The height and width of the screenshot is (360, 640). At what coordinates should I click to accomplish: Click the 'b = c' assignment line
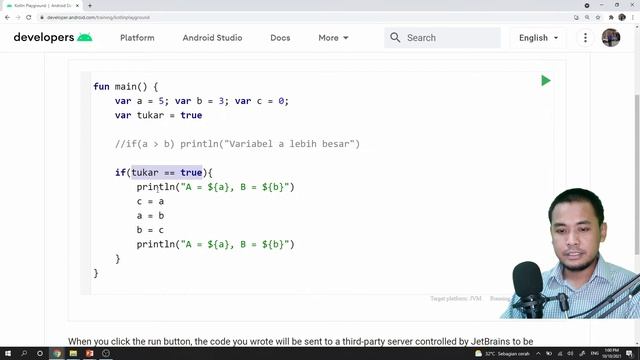point(150,230)
